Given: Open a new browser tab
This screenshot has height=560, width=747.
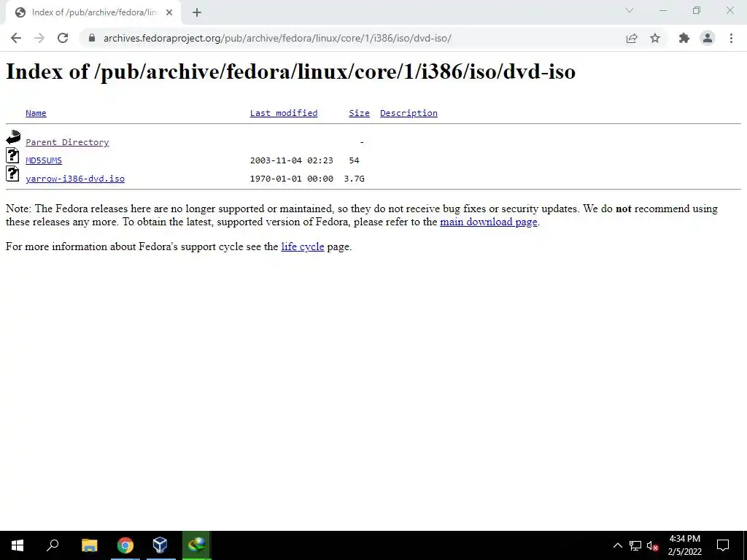Looking at the screenshot, I should click(x=197, y=12).
